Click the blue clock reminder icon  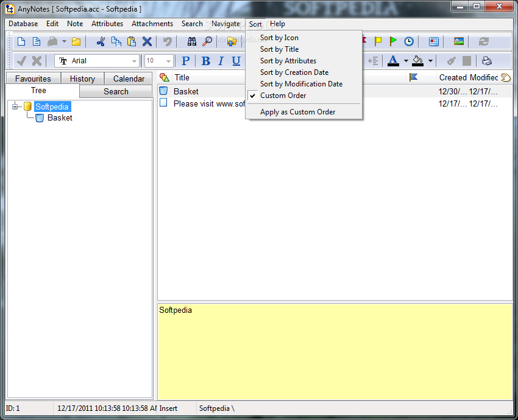[x=409, y=41]
